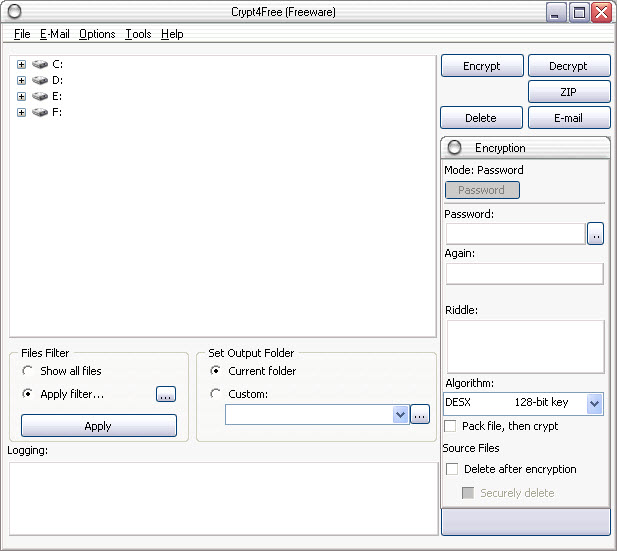617x551 pixels.
Task: Open the Options menu
Action: coord(97,34)
